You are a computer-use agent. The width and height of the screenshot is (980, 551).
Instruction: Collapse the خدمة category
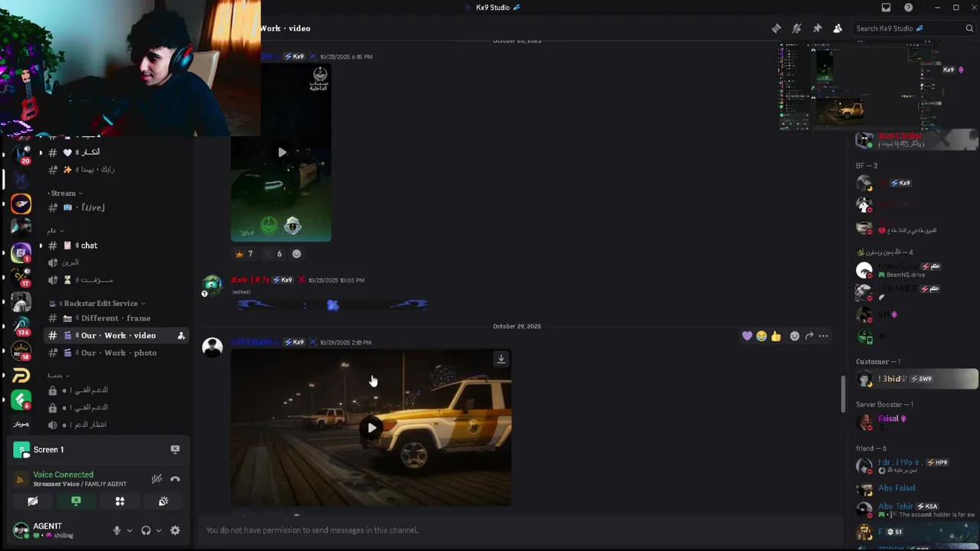(58, 375)
